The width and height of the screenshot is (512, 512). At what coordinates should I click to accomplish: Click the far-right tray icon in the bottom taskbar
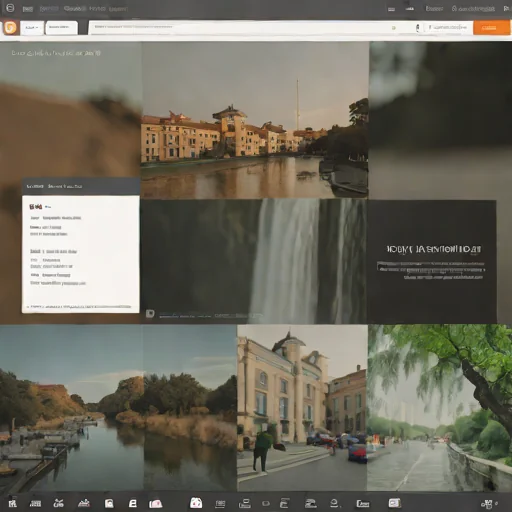click(x=487, y=503)
